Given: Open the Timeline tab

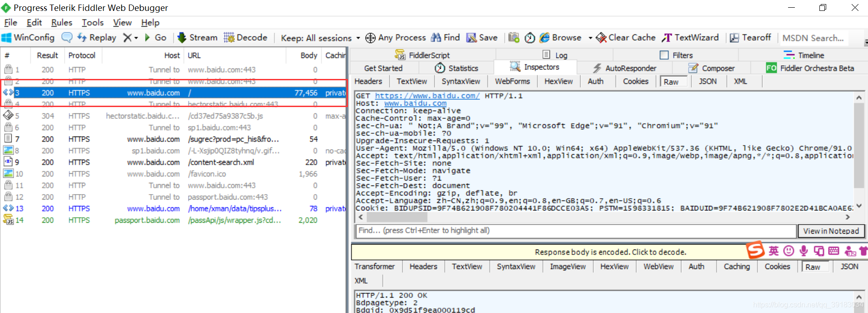Looking at the screenshot, I should tap(804, 55).
